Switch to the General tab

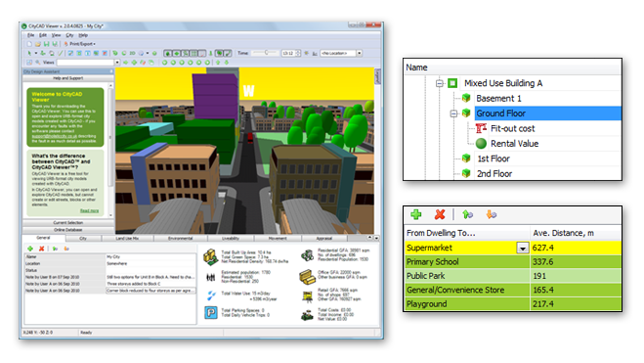coord(43,238)
